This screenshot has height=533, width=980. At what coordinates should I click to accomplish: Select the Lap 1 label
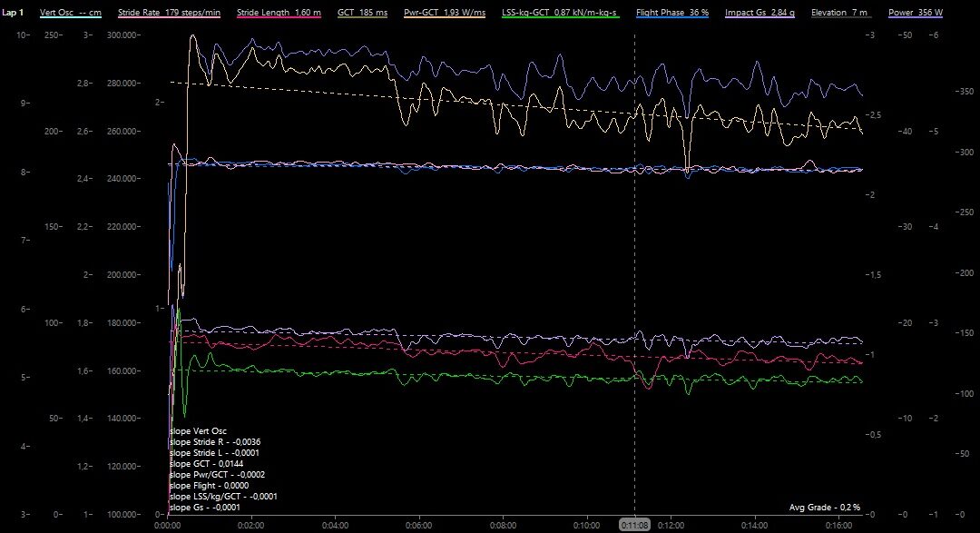[x=13, y=13]
